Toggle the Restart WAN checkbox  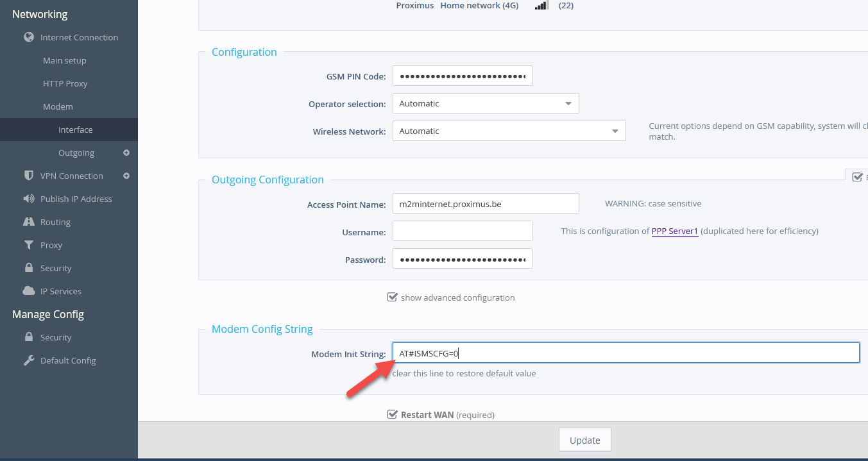pos(392,414)
